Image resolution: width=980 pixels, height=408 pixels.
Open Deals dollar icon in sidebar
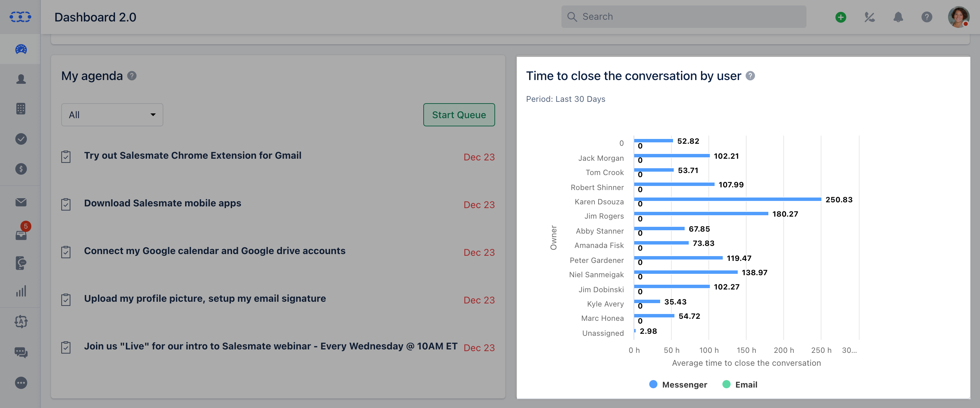[x=21, y=169]
